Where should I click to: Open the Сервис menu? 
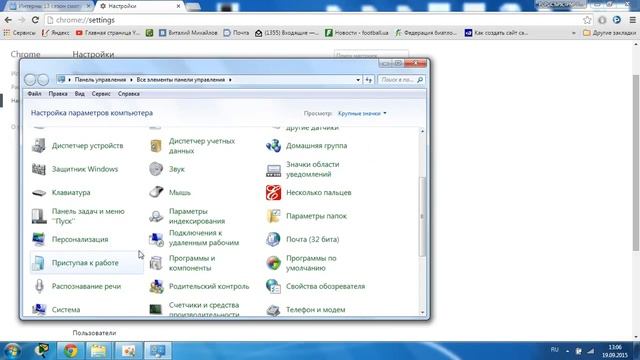click(x=101, y=94)
